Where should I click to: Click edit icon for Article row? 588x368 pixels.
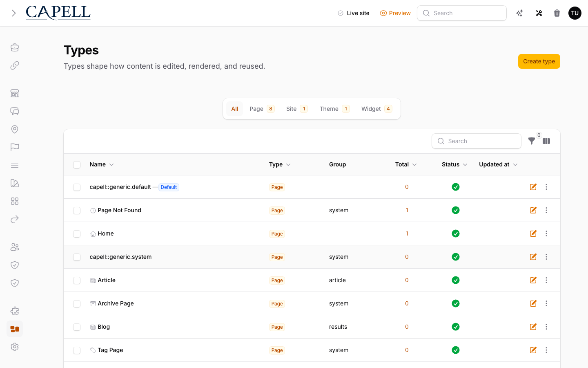coord(533,280)
